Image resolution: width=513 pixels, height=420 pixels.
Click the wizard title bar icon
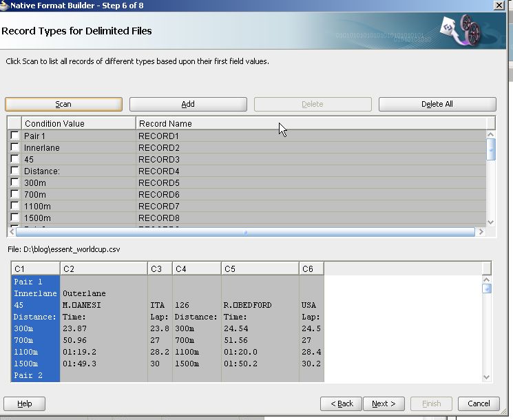point(5,5)
